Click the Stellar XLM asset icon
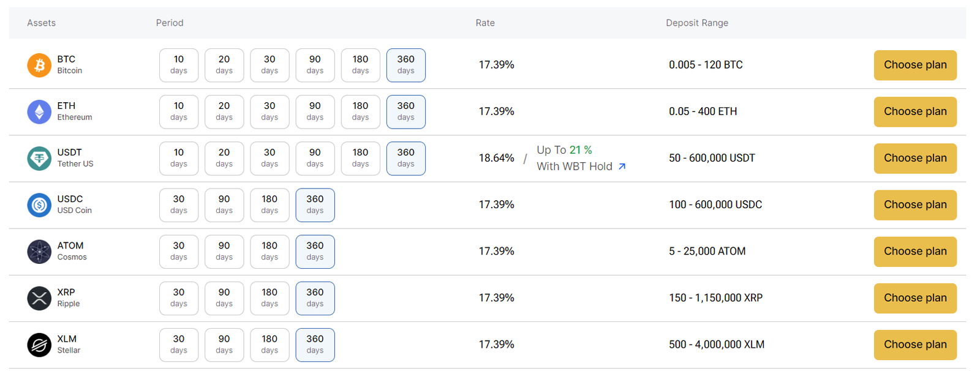The image size is (980, 371). coord(39,345)
